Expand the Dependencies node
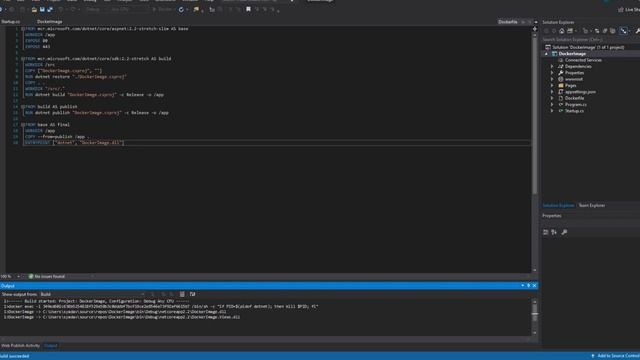640x360 pixels. [552, 67]
